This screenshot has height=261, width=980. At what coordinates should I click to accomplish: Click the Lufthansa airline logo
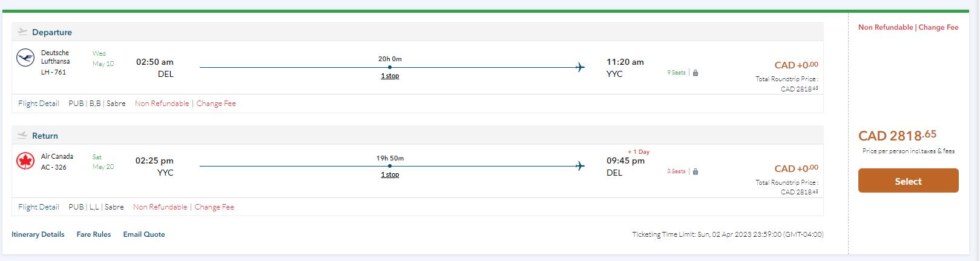[25, 58]
